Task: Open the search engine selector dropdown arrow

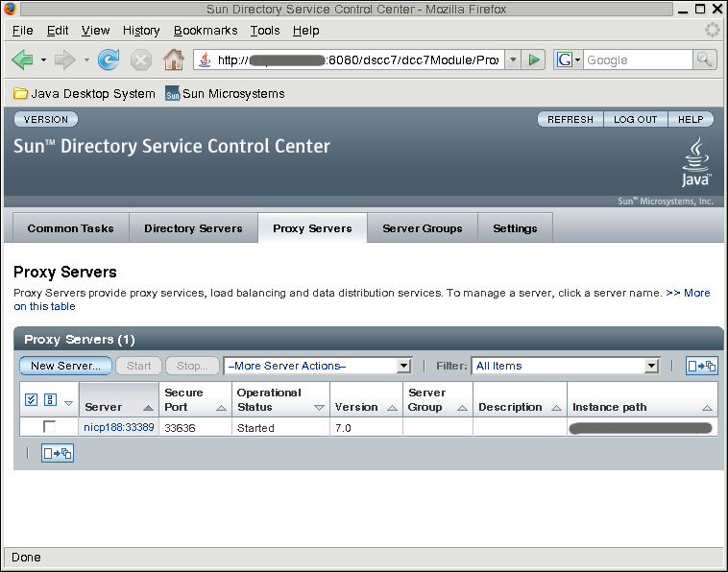Action: [577, 60]
